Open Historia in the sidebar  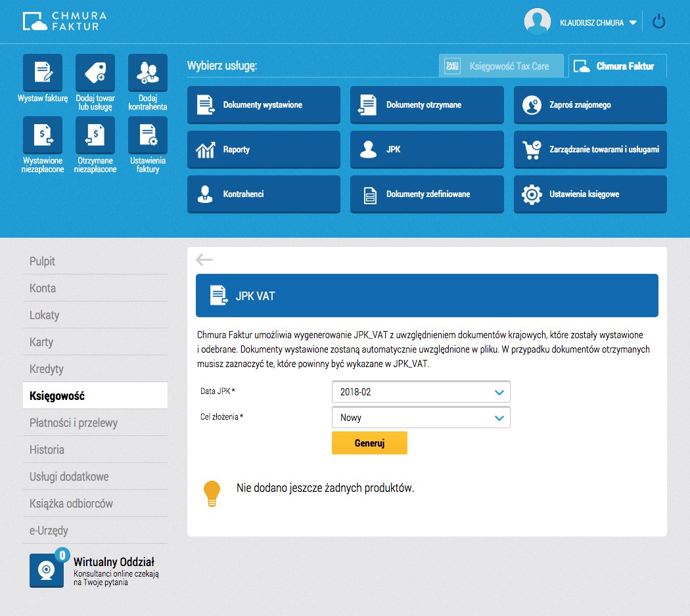coord(95,449)
